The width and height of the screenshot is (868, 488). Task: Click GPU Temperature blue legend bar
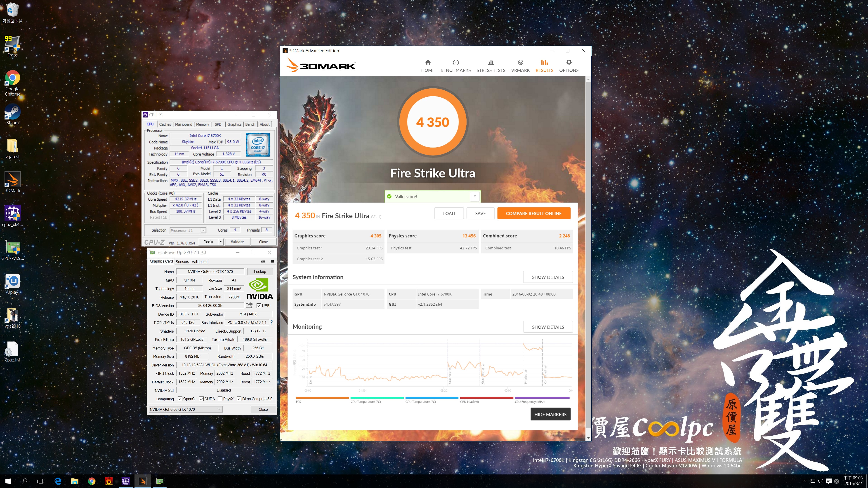pos(432,398)
